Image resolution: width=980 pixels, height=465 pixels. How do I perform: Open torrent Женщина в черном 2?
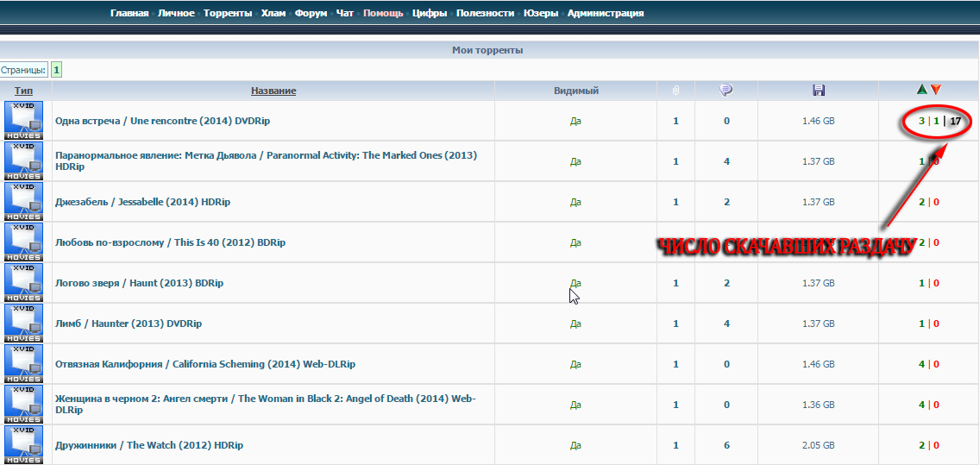[x=266, y=405]
